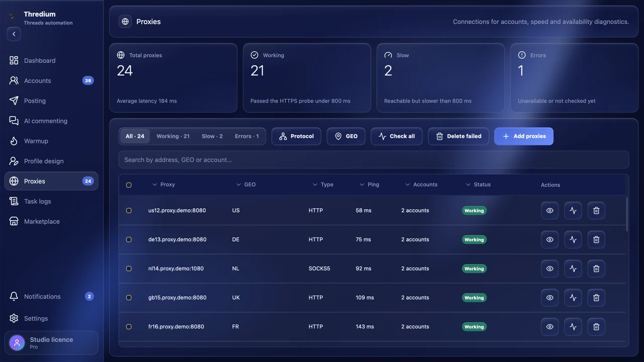Image resolution: width=644 pixels, height=362 pixels.
Task: Click the proxy search field
Action: click(374, 160)
